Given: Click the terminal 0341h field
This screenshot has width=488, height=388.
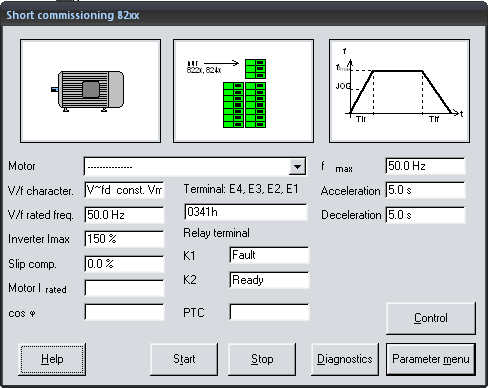Looking at the screenshot, I should point(246,212).
